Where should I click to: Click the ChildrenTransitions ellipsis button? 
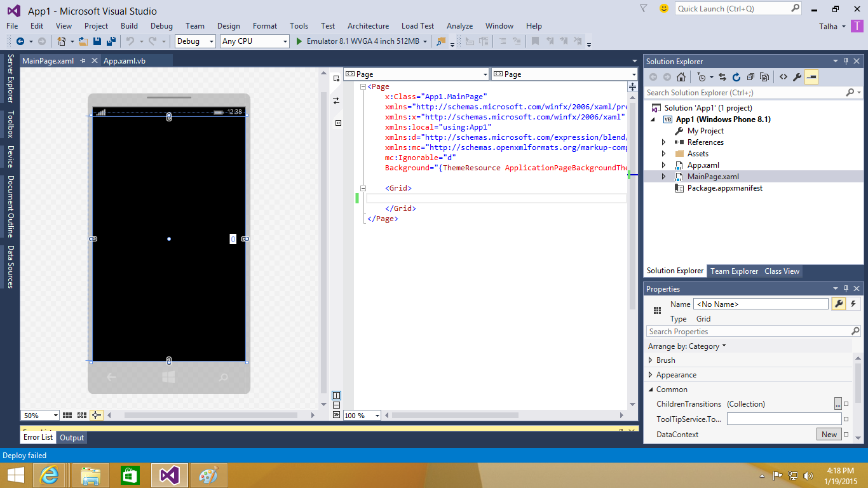[838, 404]
